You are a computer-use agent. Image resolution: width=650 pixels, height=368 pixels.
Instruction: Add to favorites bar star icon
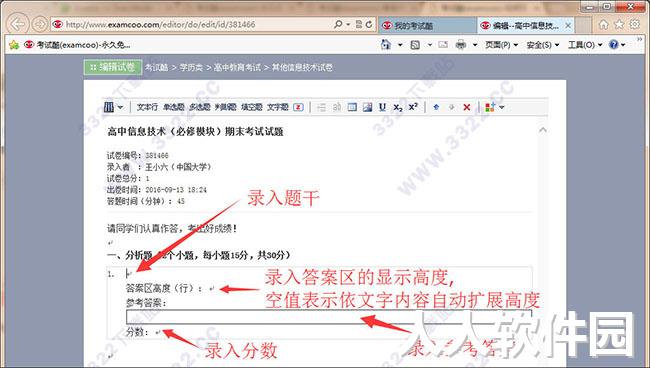click(14, 44)
